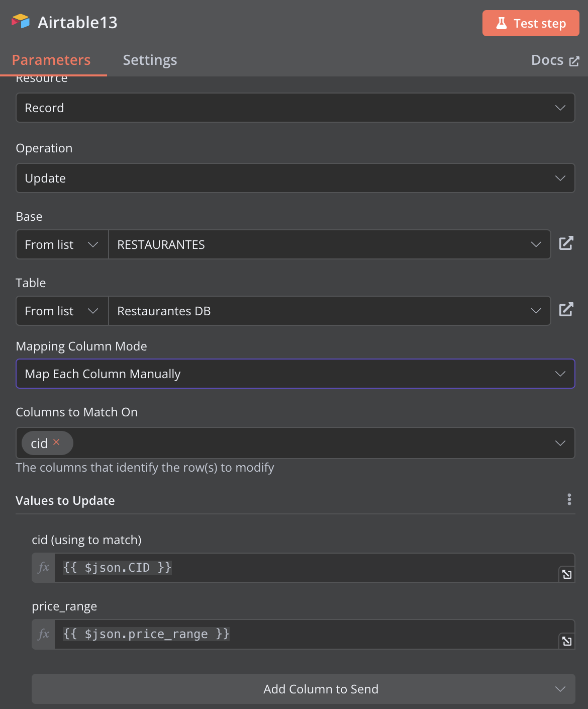Switch to the Settings tab
The height and width of the screenshot is (709, 588).
pyautogui.click(x=150, y=60)
